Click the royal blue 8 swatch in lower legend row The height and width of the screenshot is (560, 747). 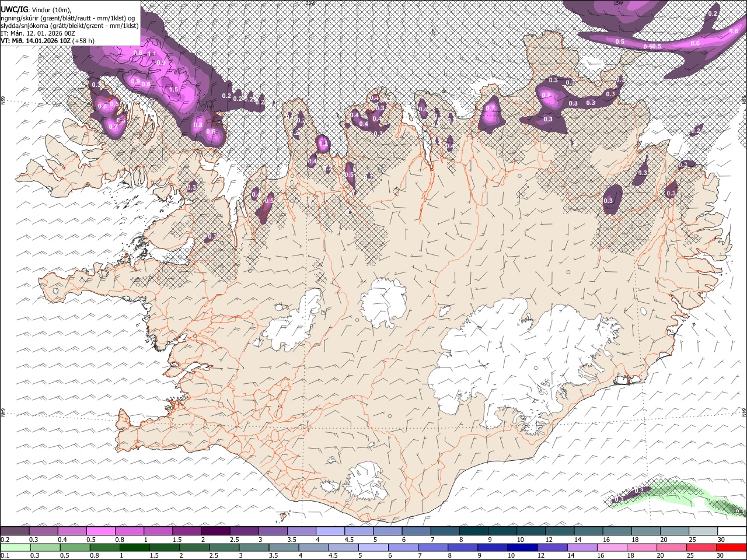[x=462, y=548]
